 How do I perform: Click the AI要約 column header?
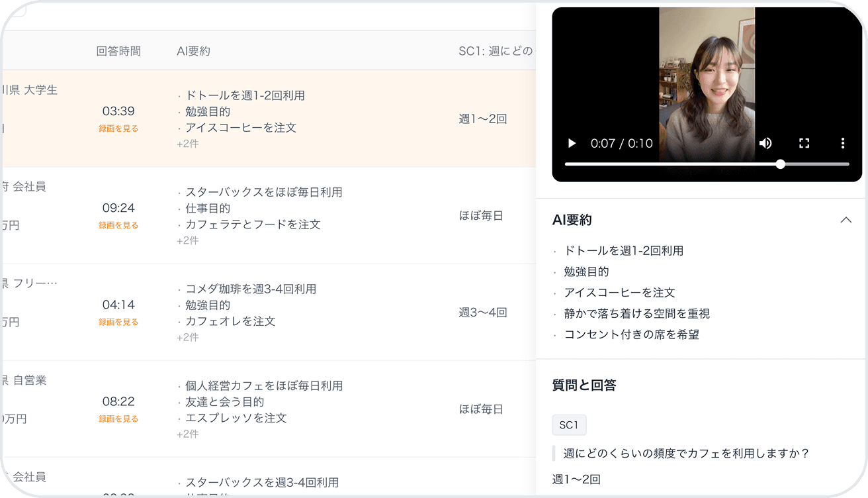(193, 51)
